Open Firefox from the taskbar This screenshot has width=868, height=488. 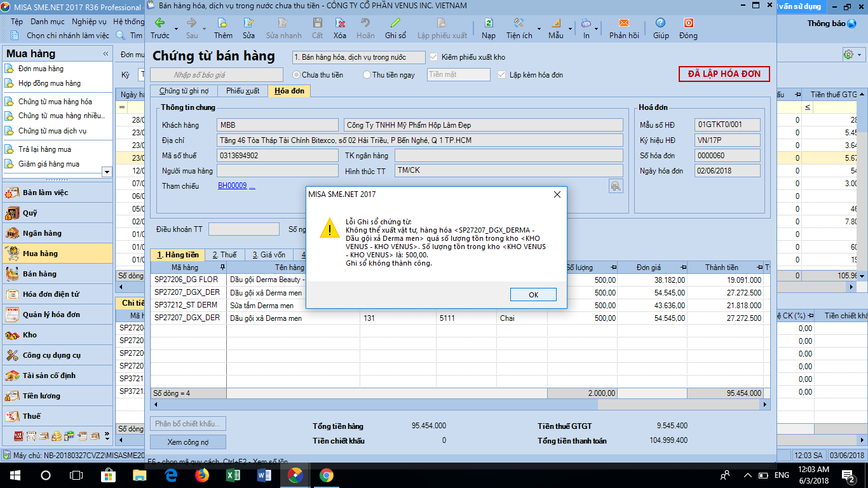pos(202,475)
